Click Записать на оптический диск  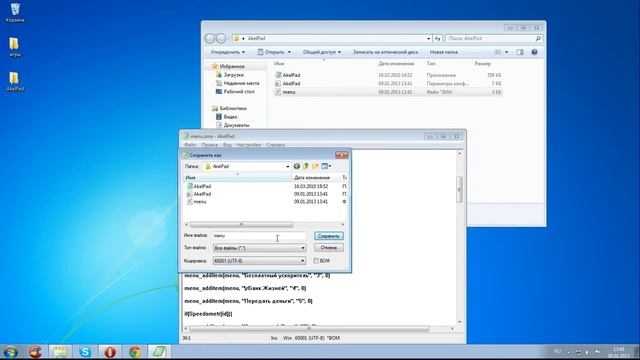pyautogui.click(x=385, y=52)
